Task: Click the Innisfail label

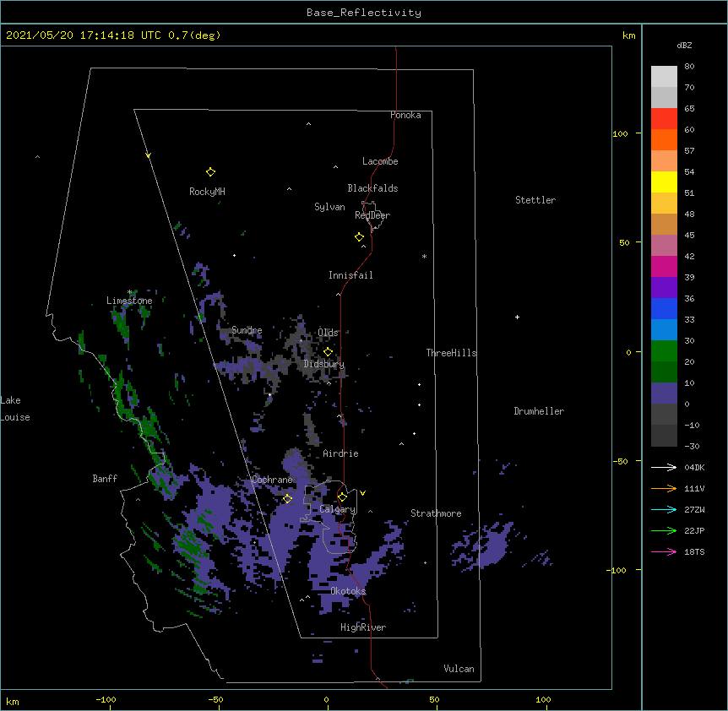Action: 350,275
